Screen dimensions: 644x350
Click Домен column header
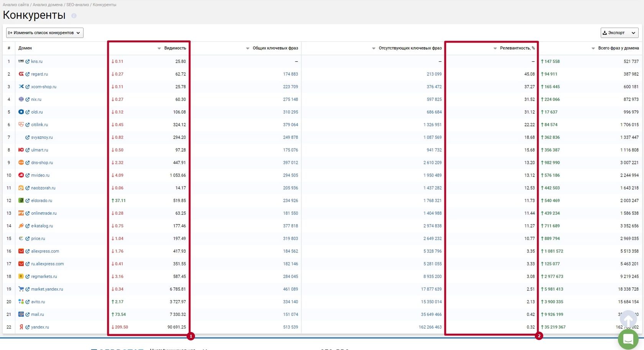tap(25, 48)
